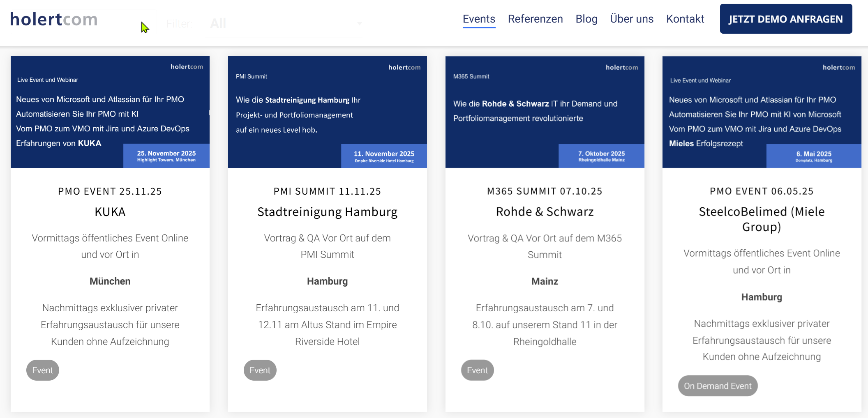Open the 6. Mai 2025 Mieles banner image

click(x=762, y=112)
